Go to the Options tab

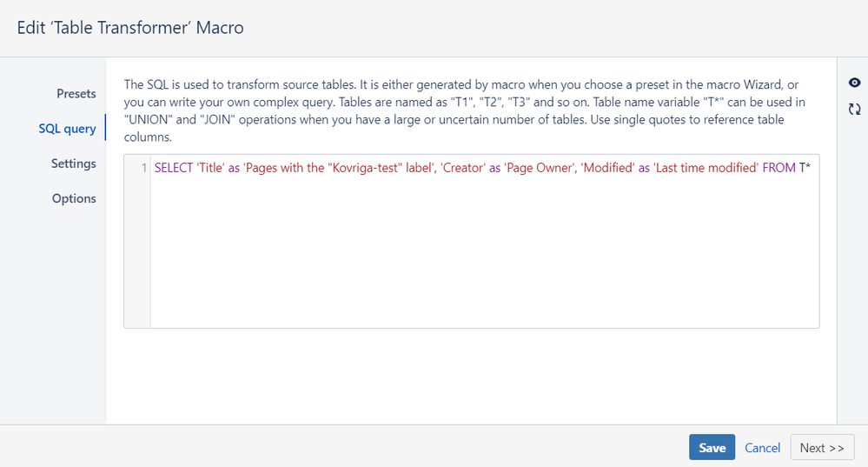click(x=74, y=198)
